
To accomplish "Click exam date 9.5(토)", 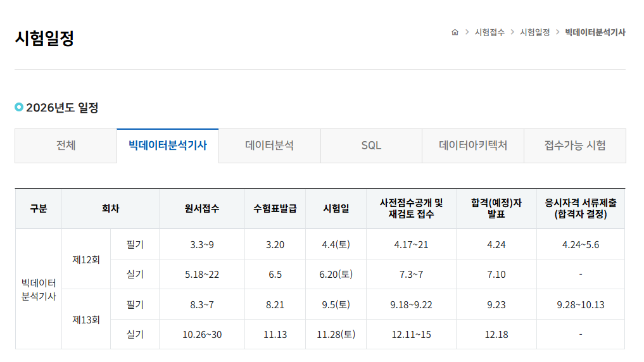I will (x=336, y=304).
